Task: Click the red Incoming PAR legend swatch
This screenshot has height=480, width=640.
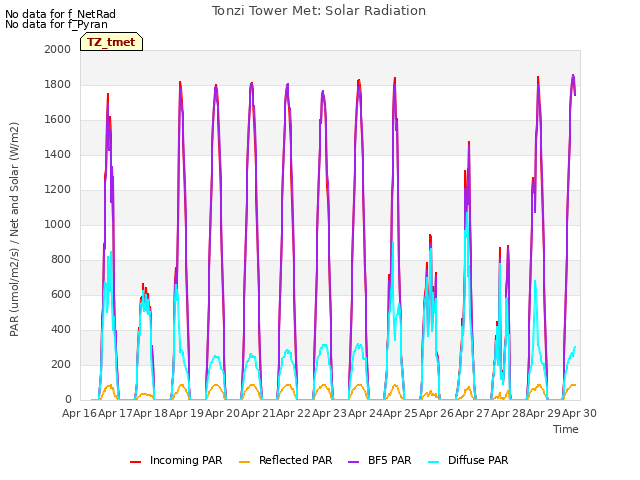Action: 136,462
